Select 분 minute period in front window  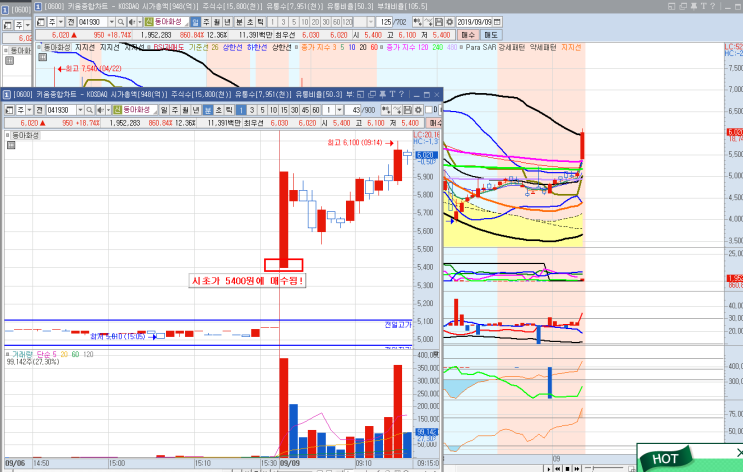(208, 110)
